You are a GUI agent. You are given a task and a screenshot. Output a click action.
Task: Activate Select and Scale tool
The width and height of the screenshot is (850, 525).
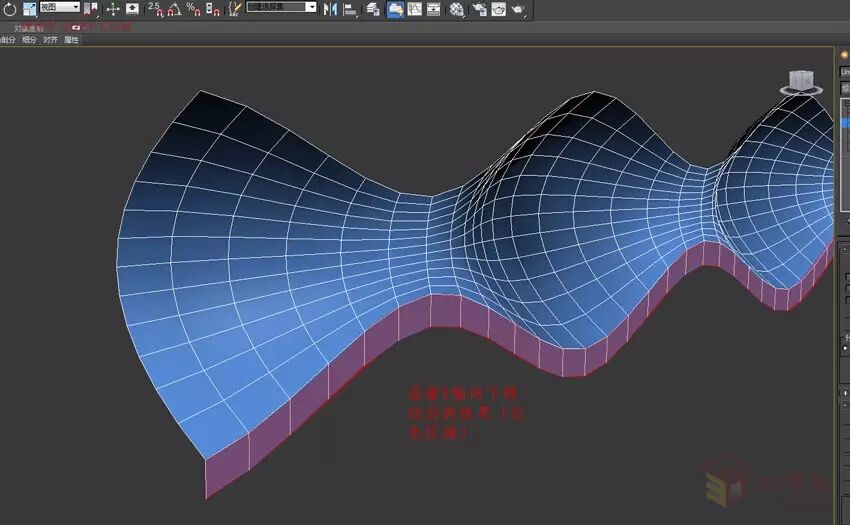click(x=29, y=9)
